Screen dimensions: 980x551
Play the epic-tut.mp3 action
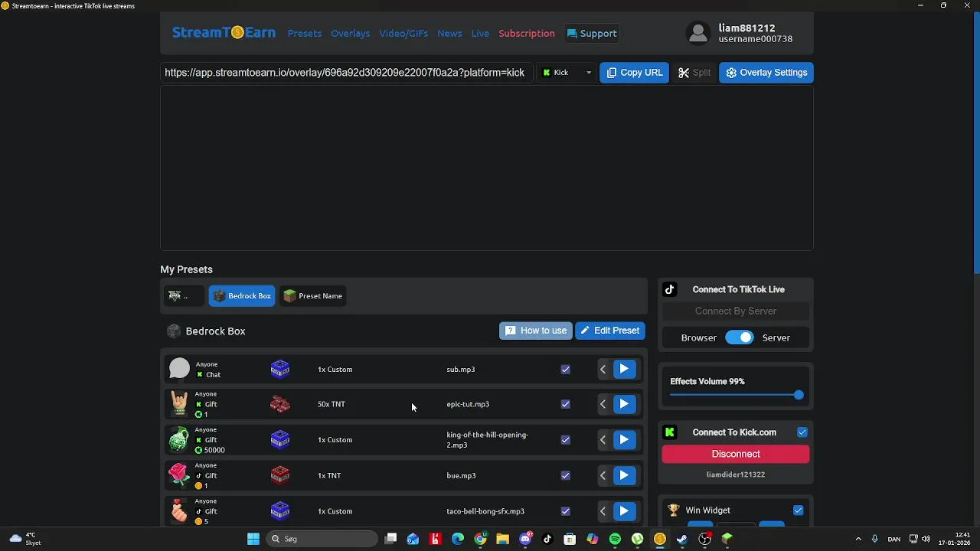(624, 404)
